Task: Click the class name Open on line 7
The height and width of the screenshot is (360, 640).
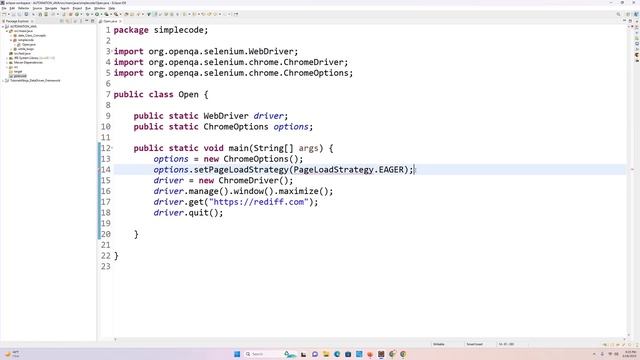Action: pyautogui.click(x=188, y=95)
